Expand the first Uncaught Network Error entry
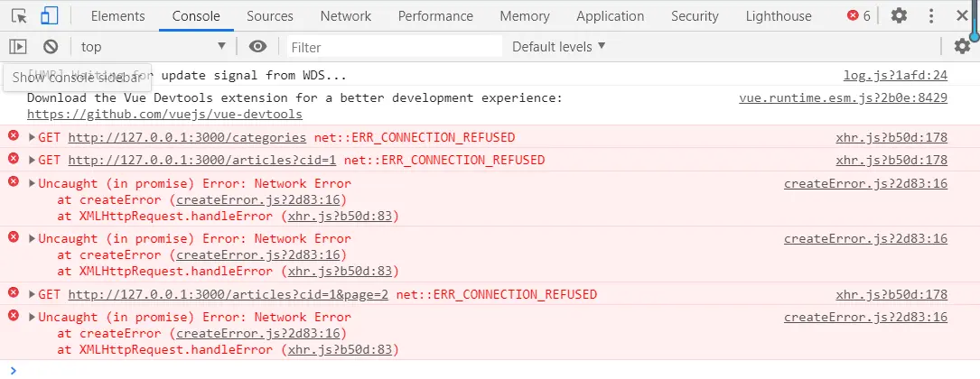This screenshot has width=980, height=379. [33, 184]
